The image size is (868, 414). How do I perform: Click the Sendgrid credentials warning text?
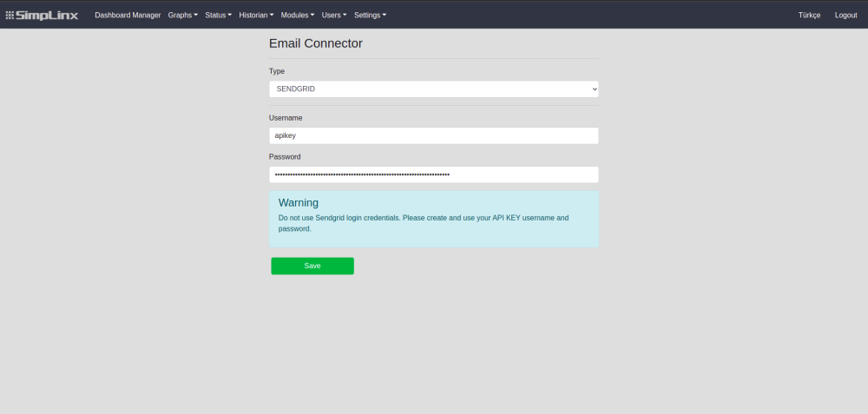(x=424, y=223)
